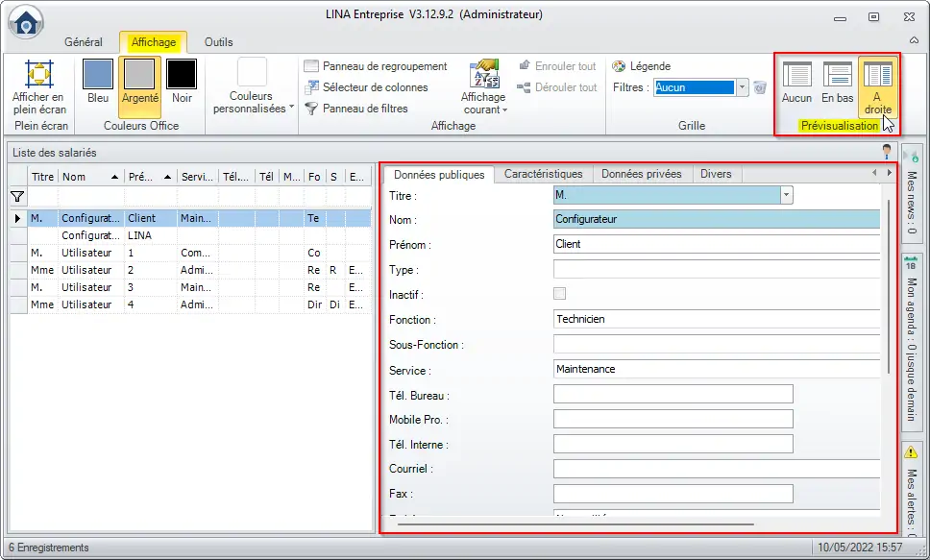The width and height of the screenshot is (930, 560).
Task: Open the Données privées tab
Action: pyautogui.click(x=641, y=174)
